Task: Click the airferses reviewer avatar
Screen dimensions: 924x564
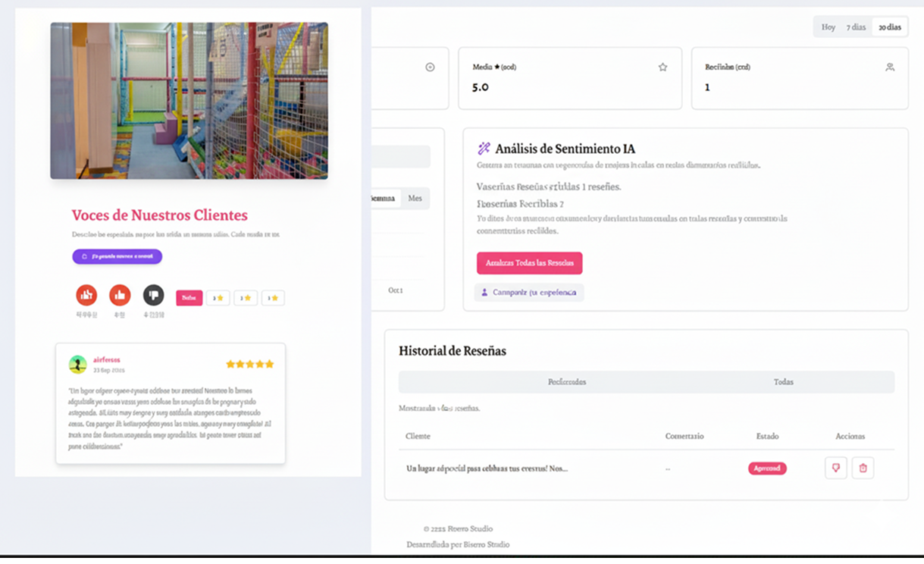Action: 77,365
